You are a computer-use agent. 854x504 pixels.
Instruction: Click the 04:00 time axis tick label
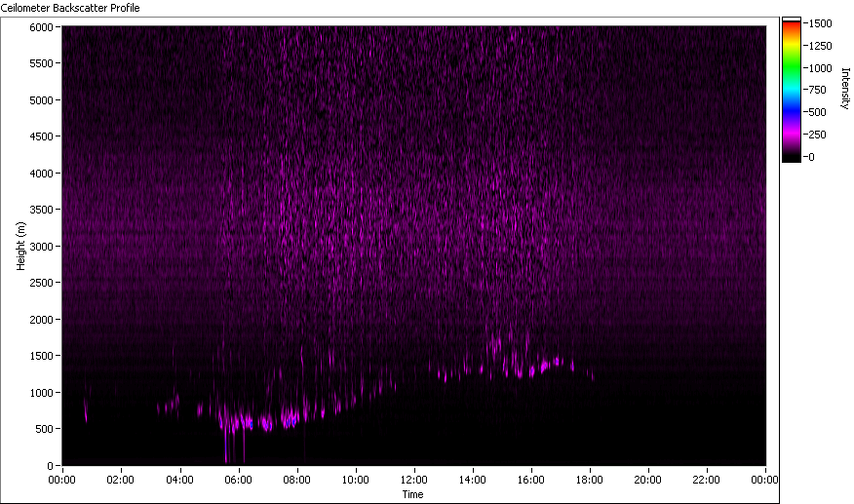point(179,480)
